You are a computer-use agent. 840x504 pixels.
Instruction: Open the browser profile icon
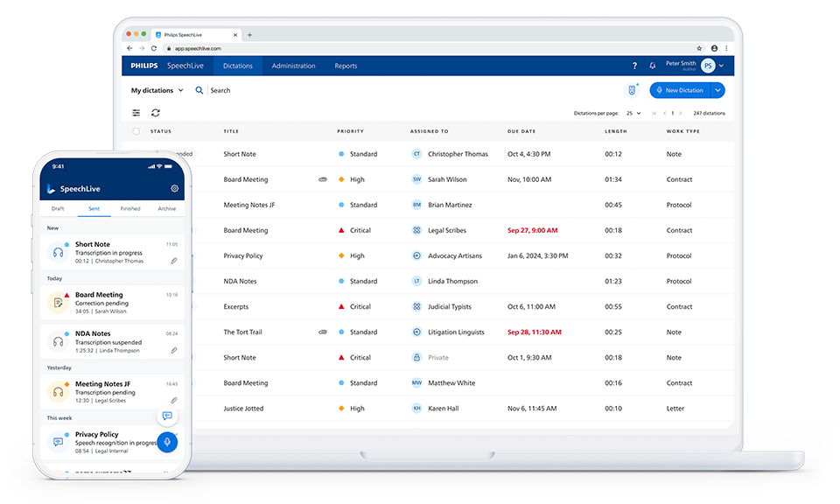tap(714, 48)
